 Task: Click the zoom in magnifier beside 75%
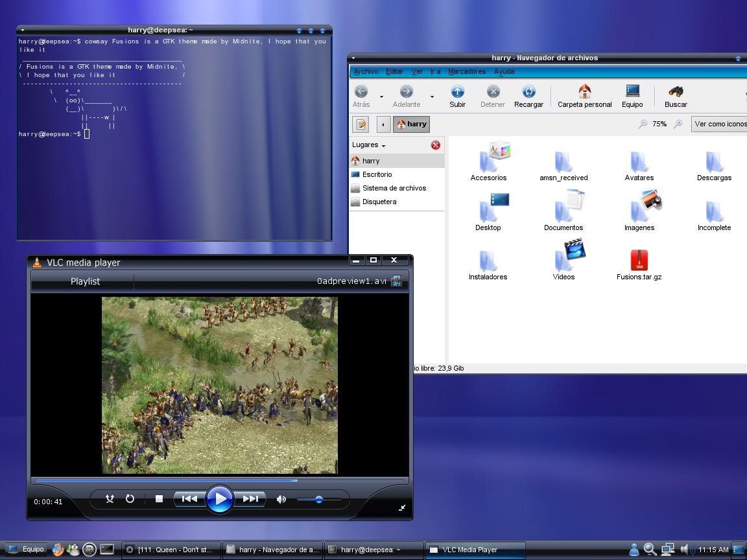pos(678,124)
